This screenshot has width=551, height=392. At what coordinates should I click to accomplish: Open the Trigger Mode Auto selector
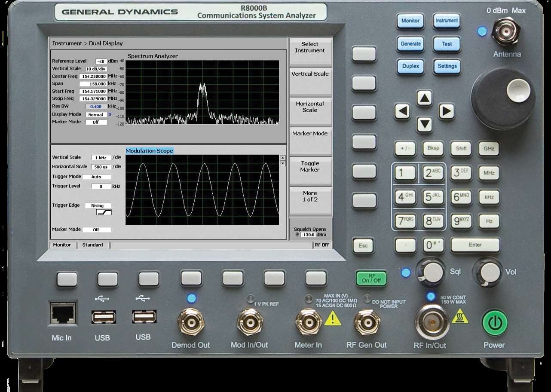click(x=96, y=177)
